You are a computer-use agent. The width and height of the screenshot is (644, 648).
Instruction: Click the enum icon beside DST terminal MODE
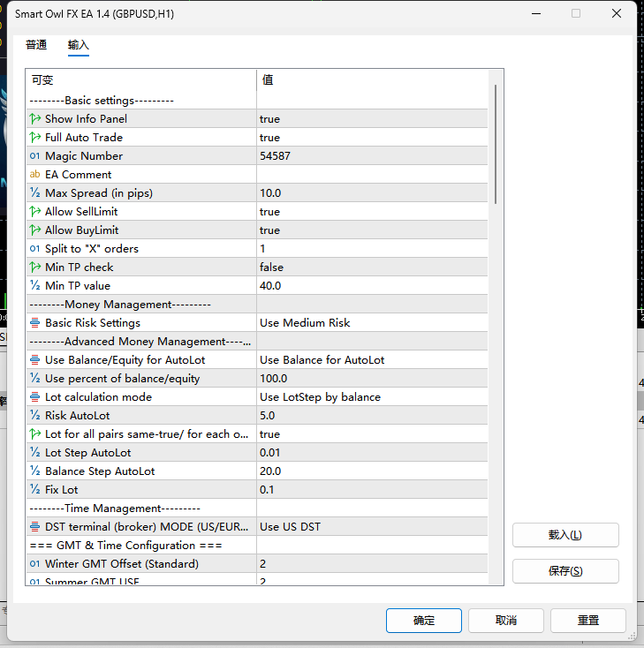(x=35, y=527)
